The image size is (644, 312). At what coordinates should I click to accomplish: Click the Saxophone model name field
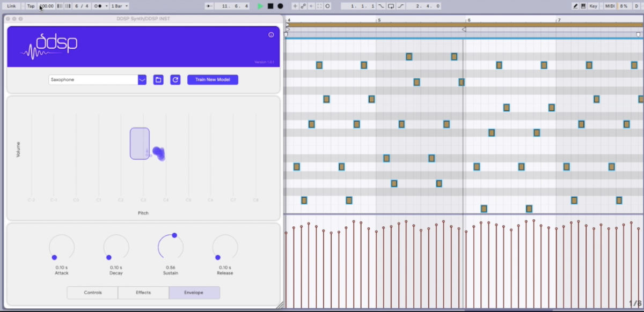pos(93,80)
